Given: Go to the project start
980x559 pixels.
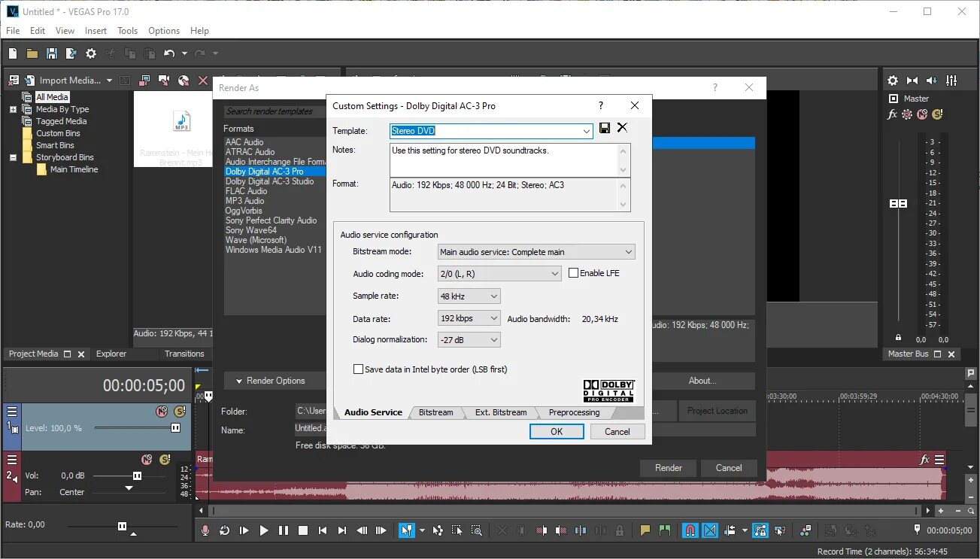Looking at the screenshot, I should point(322,530).
